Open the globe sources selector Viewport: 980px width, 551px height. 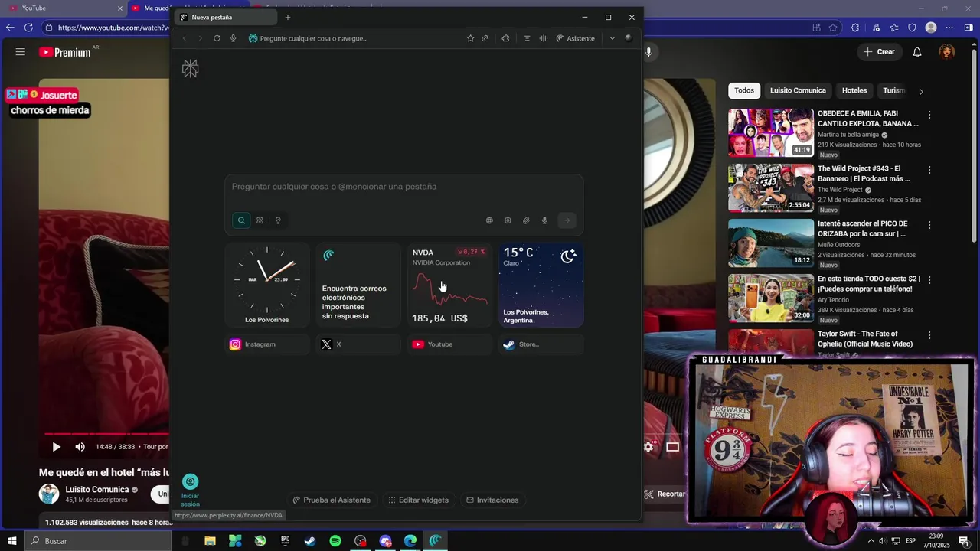tap(489, 220)
